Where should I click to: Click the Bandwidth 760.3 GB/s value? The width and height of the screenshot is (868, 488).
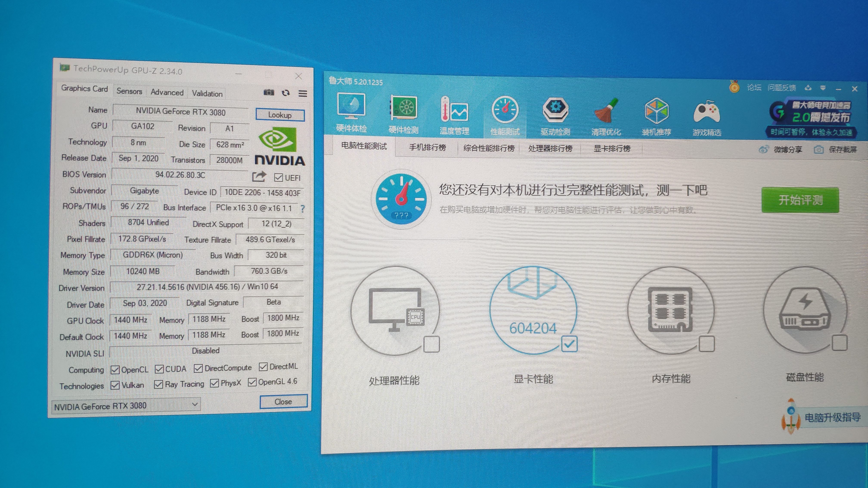pos(269,271)
